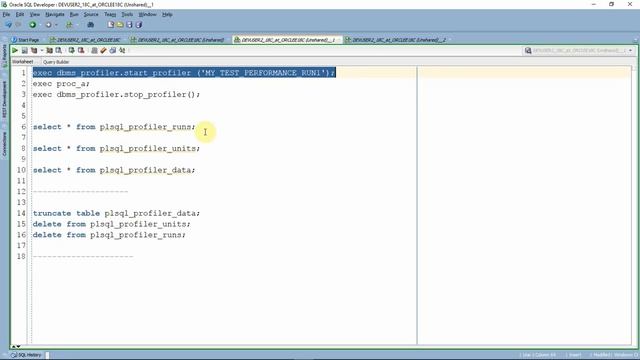Screen dimensions: 640x360
Task: Open the Reports side panel
Action: point(4,56)
